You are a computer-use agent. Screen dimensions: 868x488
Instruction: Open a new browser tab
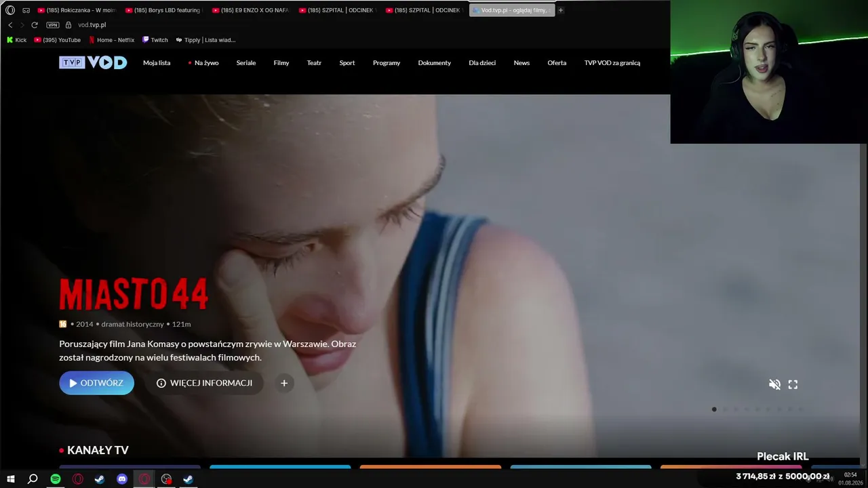pyautogui.click(x=561, y=10)
